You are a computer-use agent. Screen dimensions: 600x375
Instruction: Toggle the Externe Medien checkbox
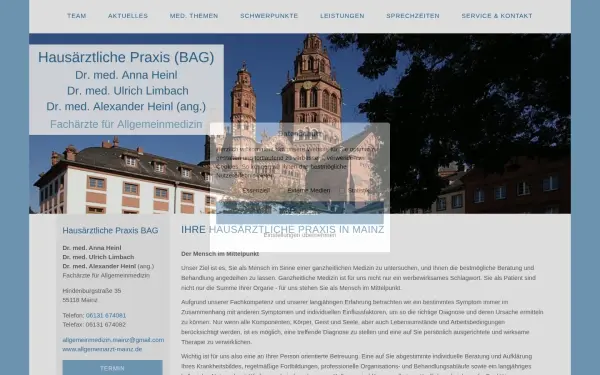click(282, 190)
